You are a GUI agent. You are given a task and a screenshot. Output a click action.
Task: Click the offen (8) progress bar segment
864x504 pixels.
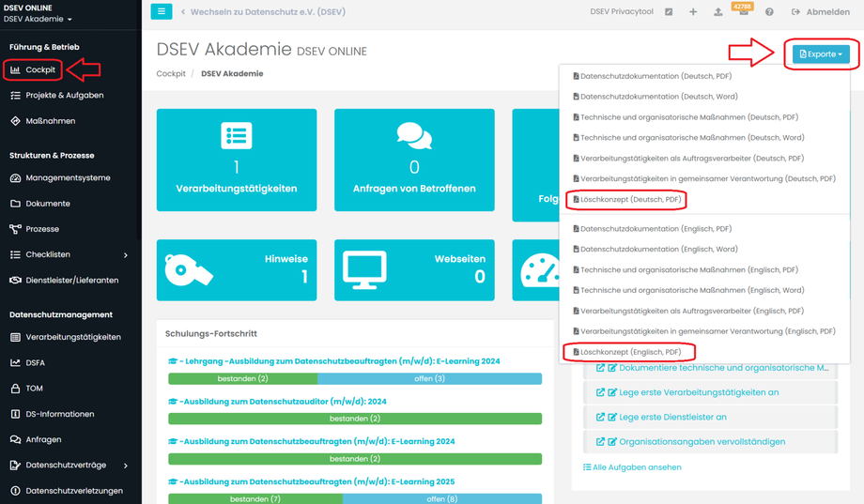tap(442, 498)
